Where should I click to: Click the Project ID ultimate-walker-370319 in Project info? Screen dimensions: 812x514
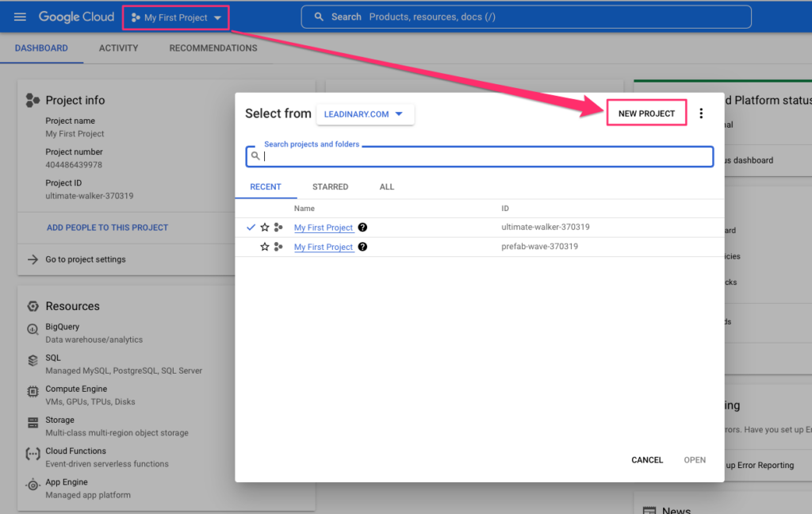[x=89, y=197]
